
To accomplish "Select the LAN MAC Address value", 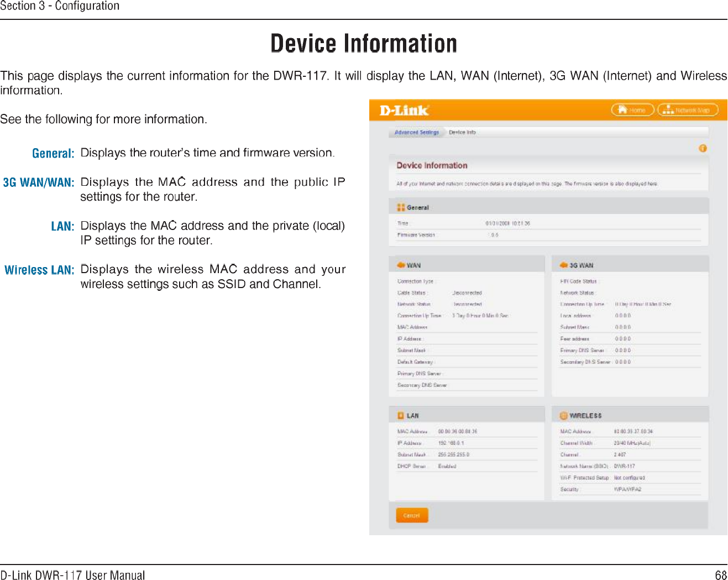I will click(x=458, y=432).
